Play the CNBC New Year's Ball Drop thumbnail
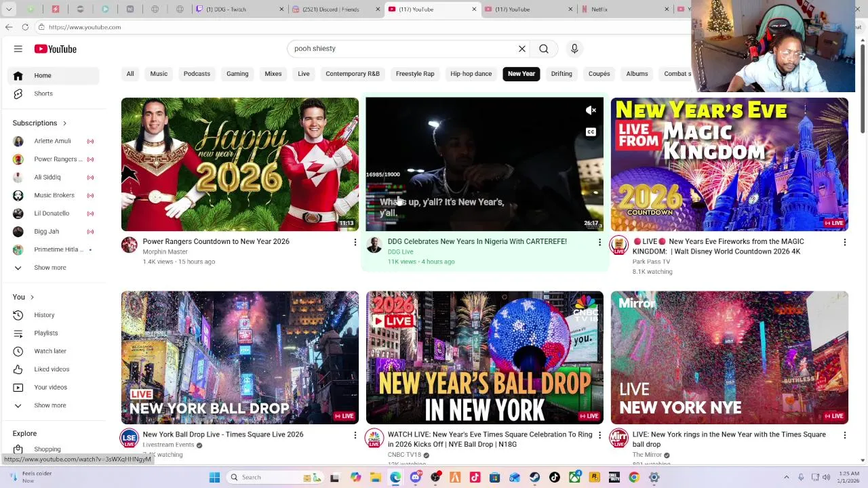The image size is (868, 488). click(485, 358)
